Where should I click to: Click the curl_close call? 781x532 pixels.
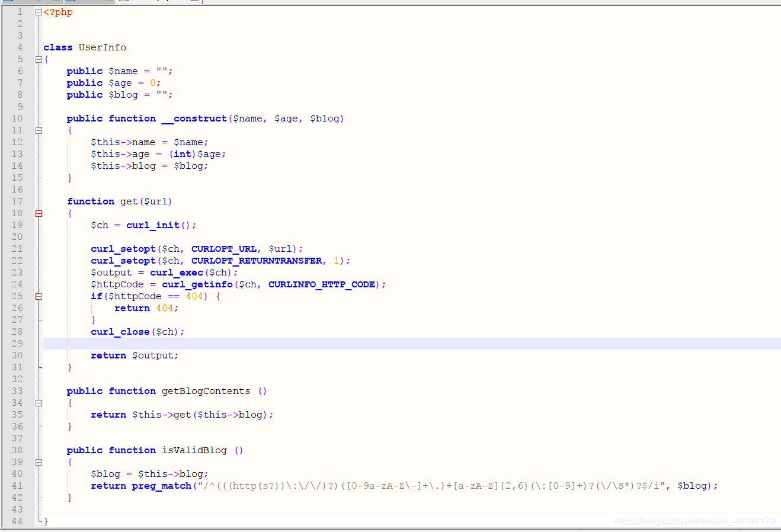(120, 332)
